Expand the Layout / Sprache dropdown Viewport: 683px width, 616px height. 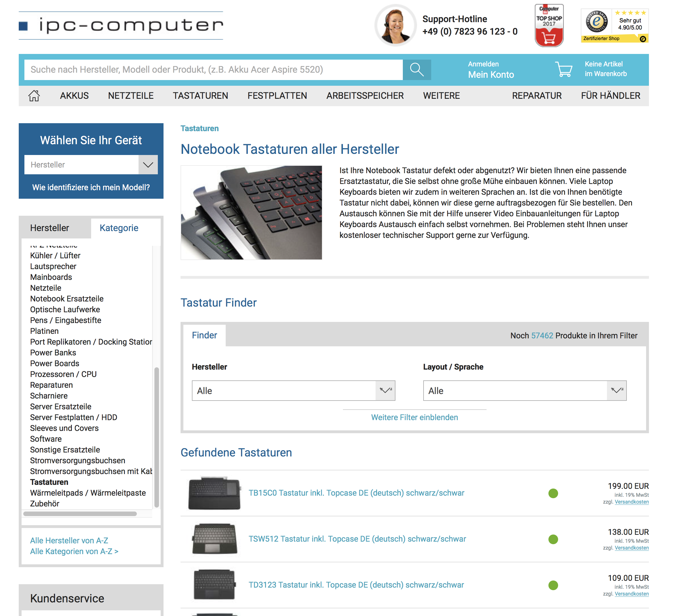pos(525,391)
